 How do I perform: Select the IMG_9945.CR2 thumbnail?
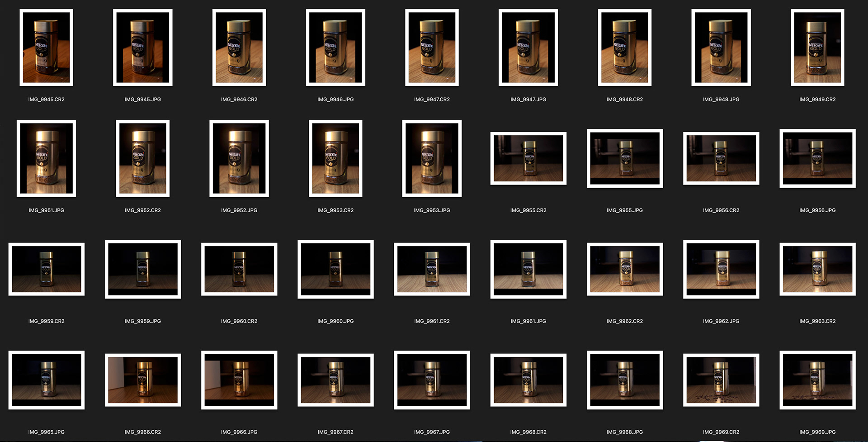(x=47, y=48)
